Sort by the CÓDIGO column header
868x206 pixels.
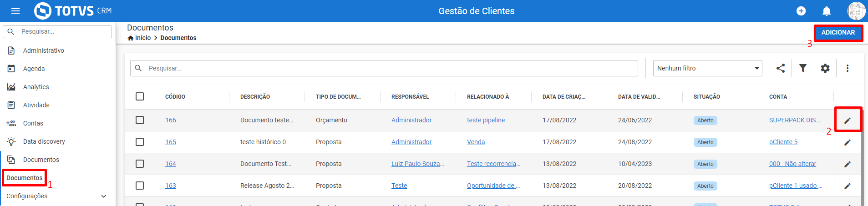coord(175,97)
